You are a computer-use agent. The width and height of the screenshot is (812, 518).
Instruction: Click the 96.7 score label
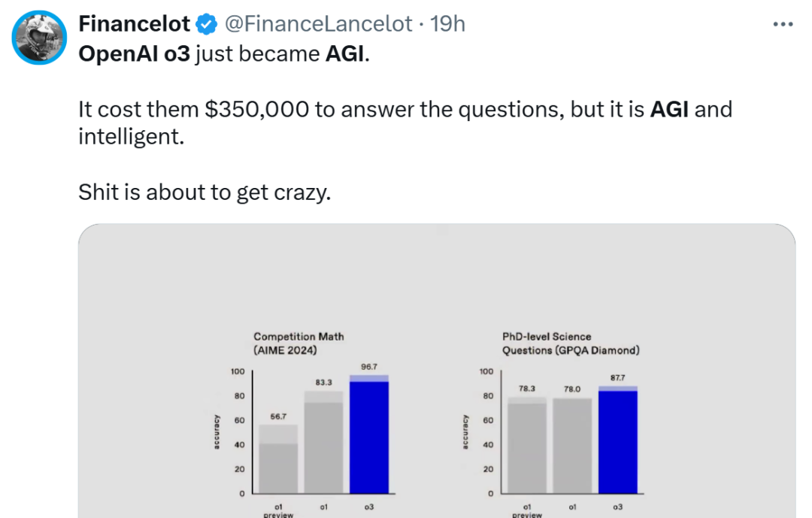(369, 366)
